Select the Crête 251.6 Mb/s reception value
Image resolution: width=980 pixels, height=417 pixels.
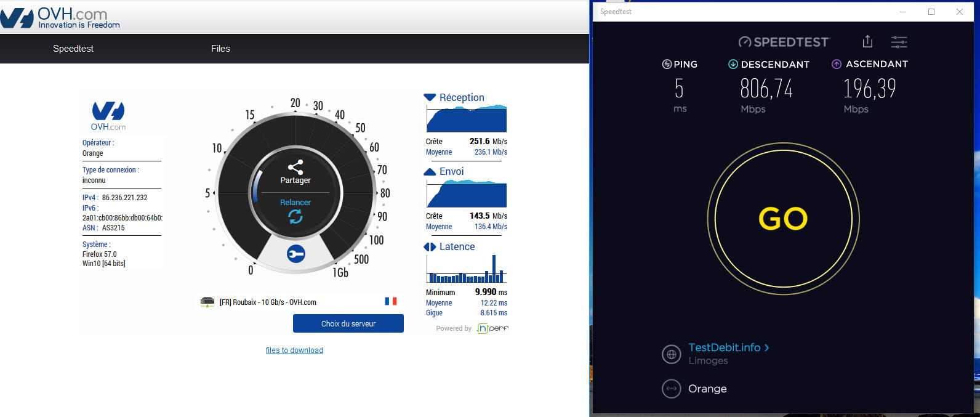point(488,142)
